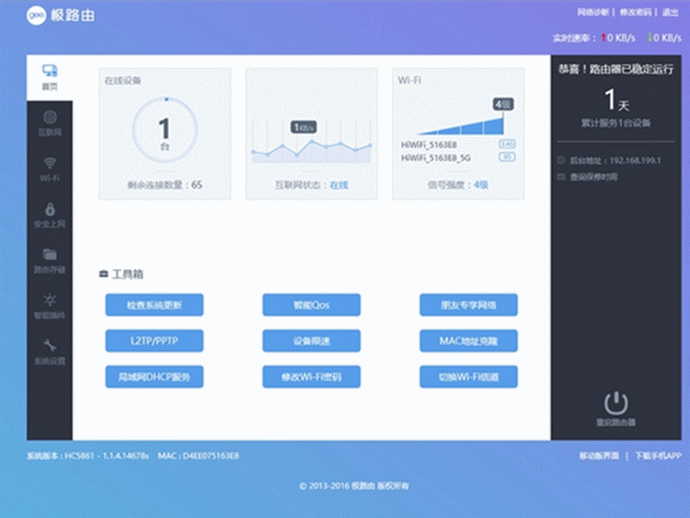Click the 重启路由器 power icon
Image resolution: width=690 pixels, height=518 pixels.
(616, 403)
